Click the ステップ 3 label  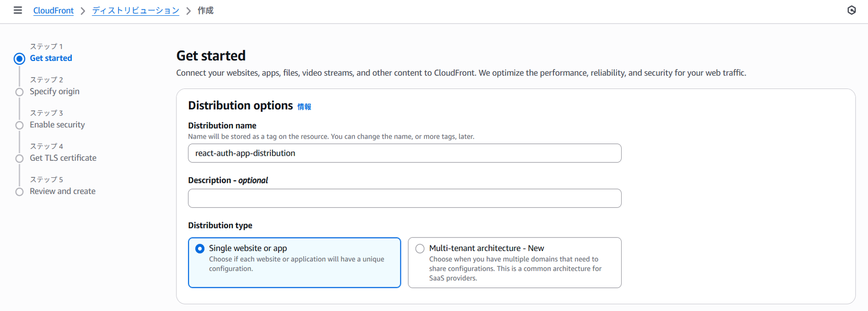click(47, 113)
